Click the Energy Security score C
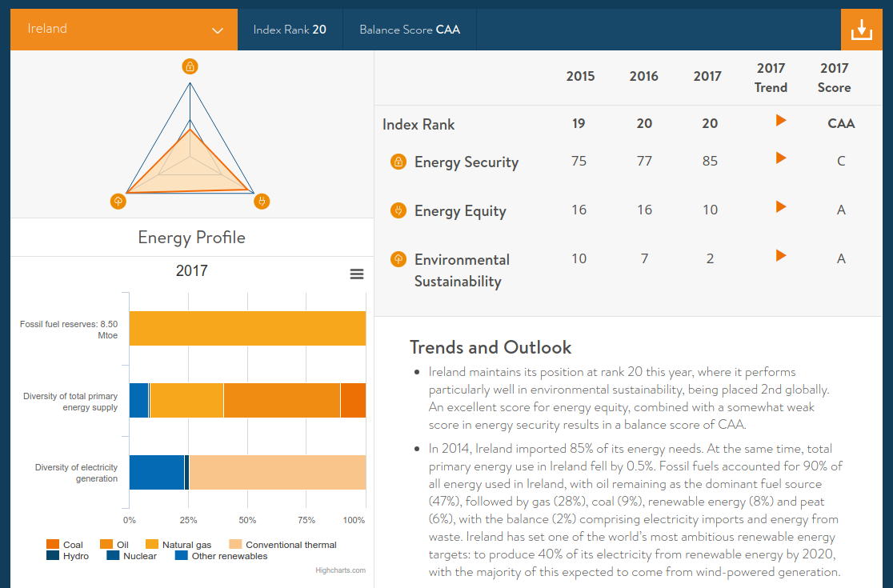893x588 pixels. [841, 161]
